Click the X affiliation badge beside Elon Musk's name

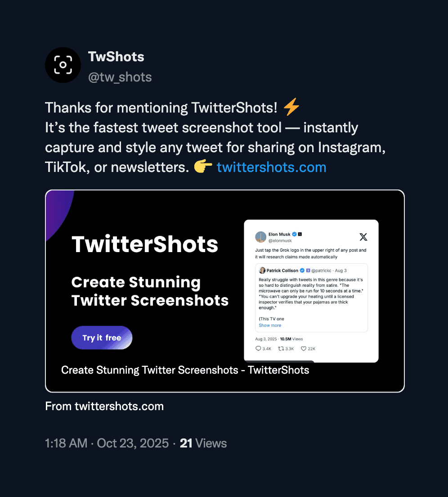click(300, 234)
